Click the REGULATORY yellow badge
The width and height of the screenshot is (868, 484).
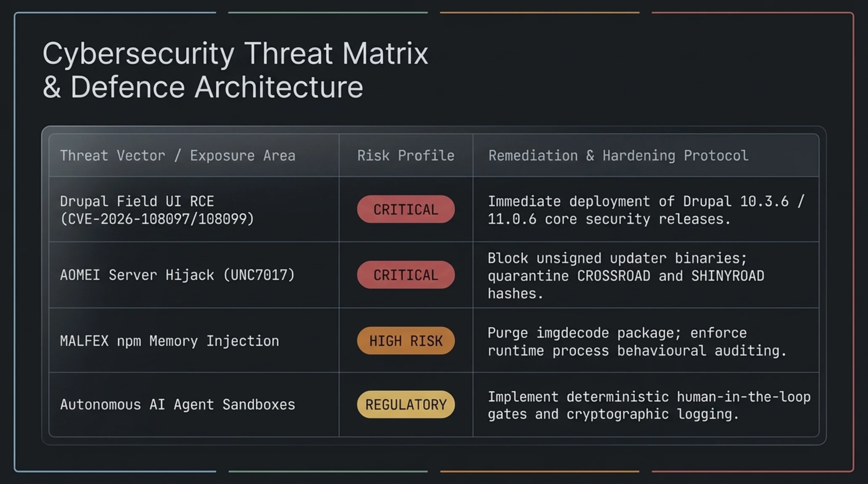click(x=406, y=405)
